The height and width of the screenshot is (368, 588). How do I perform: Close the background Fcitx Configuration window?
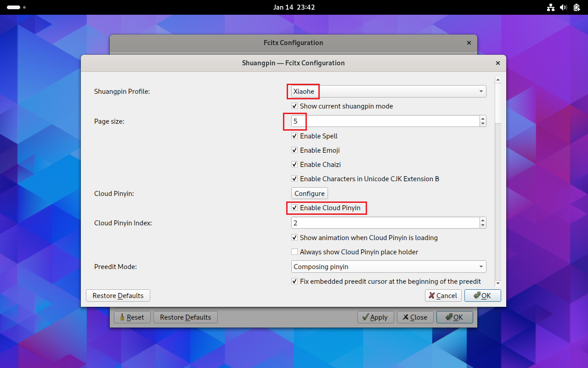[x=469, y=43]
